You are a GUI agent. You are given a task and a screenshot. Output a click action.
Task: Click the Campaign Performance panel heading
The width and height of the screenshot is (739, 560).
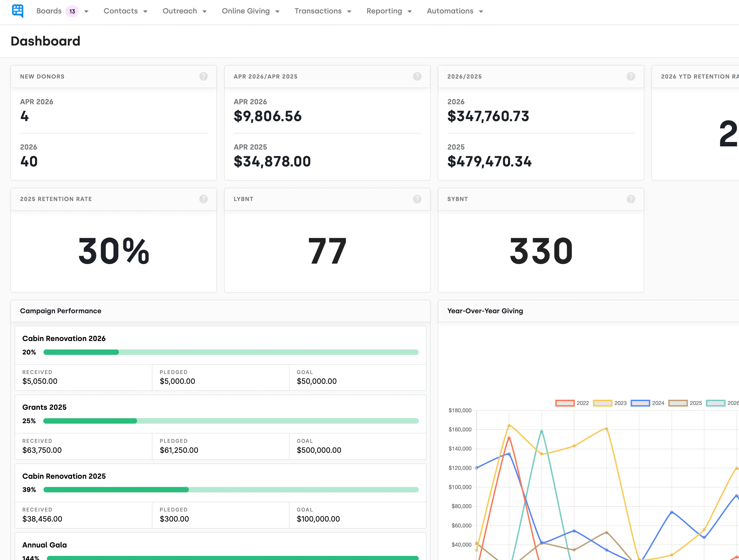[x=60, y=311]
